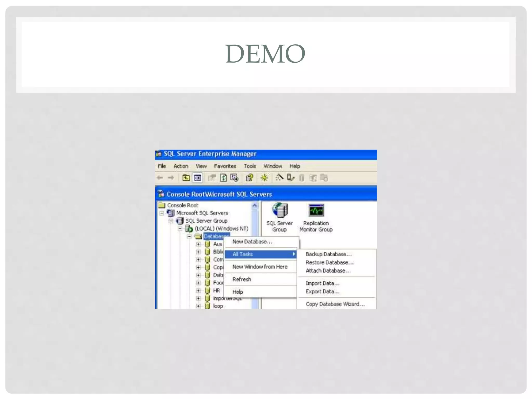532x399 pixels.
Task: Click the tree pane scroll-up arrow
Action: point(255,206)
